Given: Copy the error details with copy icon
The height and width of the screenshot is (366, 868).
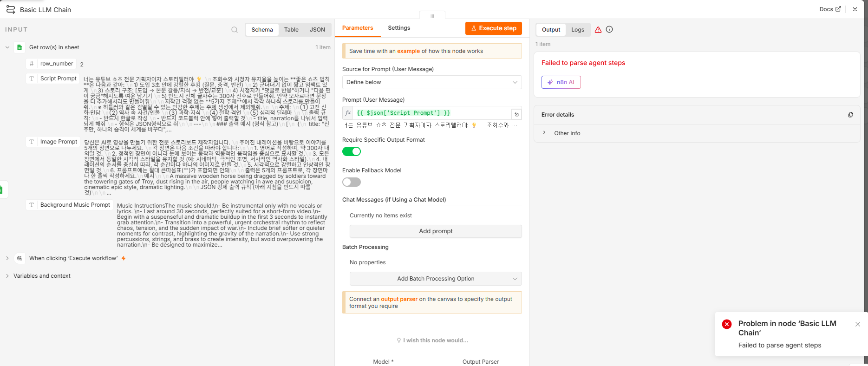Looking at the screenshot, I should (851, 115).
